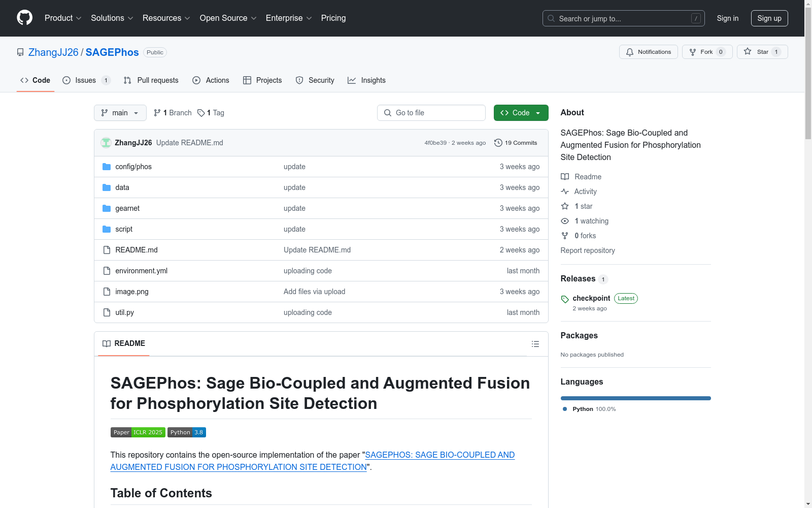Click the data folder icon
The image size is (812, 508).
(x=107, y=187)
